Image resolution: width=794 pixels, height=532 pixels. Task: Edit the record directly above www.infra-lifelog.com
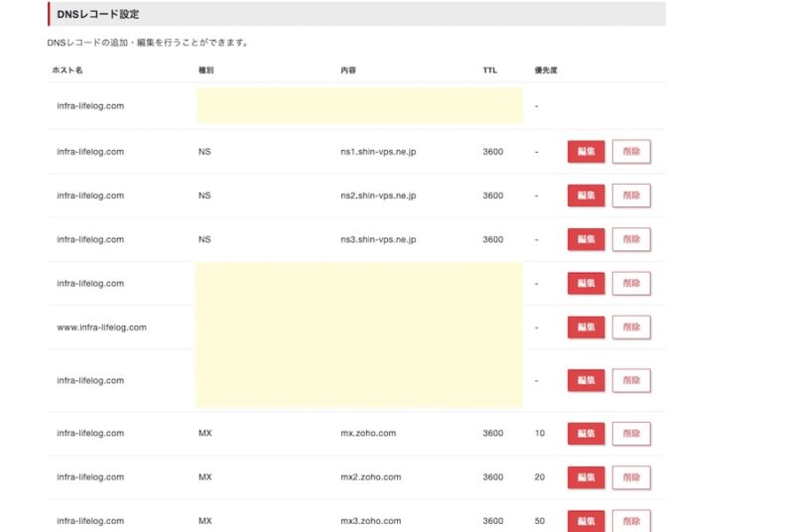(586, 284)
